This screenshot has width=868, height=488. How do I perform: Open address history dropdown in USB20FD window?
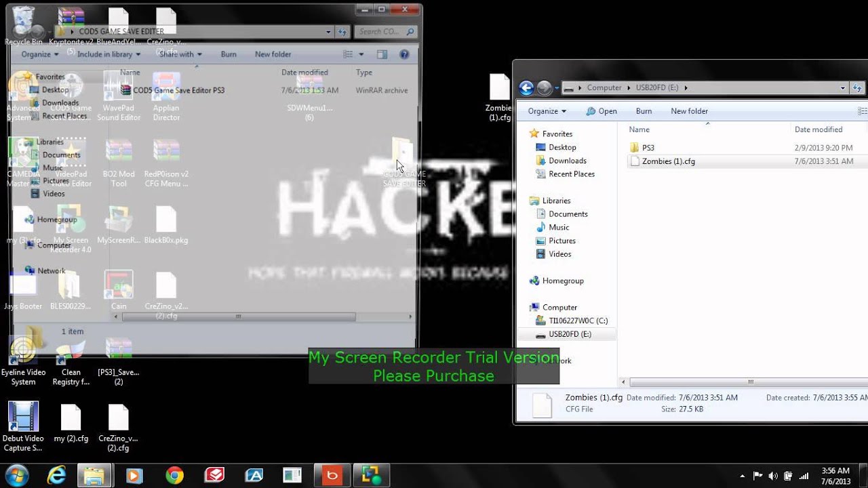[x=843, y=87]
